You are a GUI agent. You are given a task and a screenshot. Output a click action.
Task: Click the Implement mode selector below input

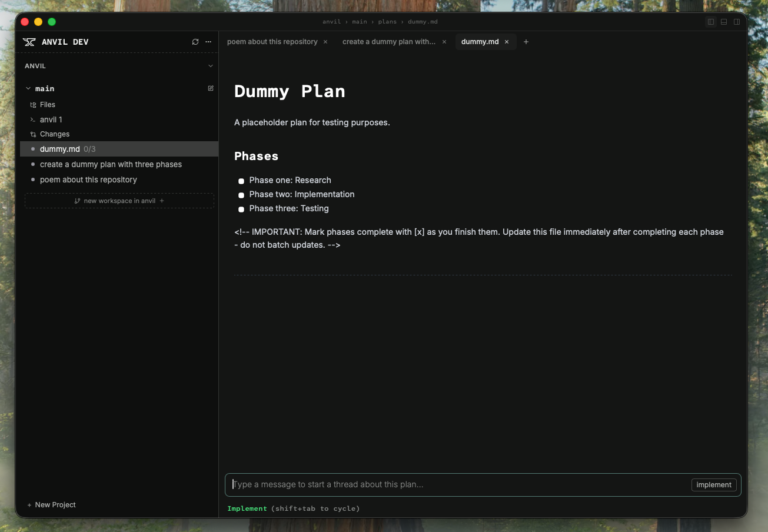247,508
